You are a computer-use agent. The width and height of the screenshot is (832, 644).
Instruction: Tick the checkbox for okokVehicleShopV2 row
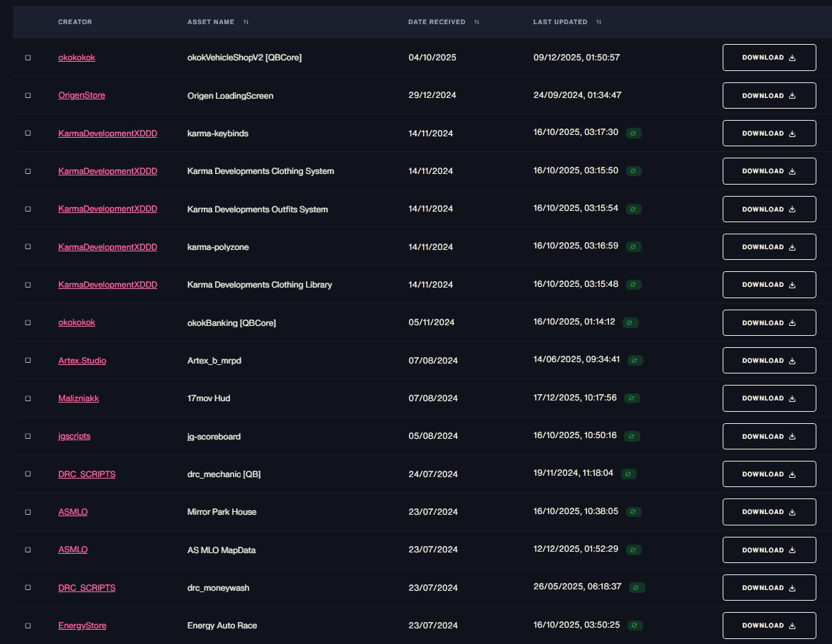28,58
